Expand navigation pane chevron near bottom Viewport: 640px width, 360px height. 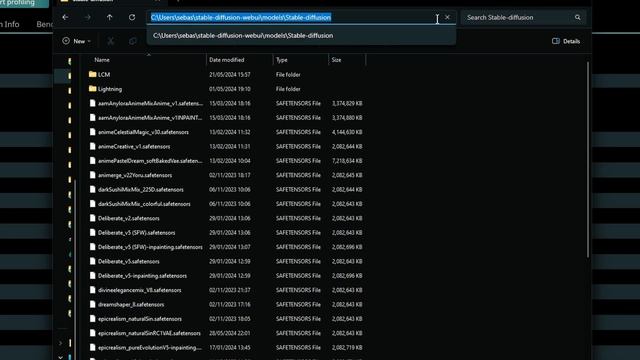pyautogui.click(x=60, y=343)
